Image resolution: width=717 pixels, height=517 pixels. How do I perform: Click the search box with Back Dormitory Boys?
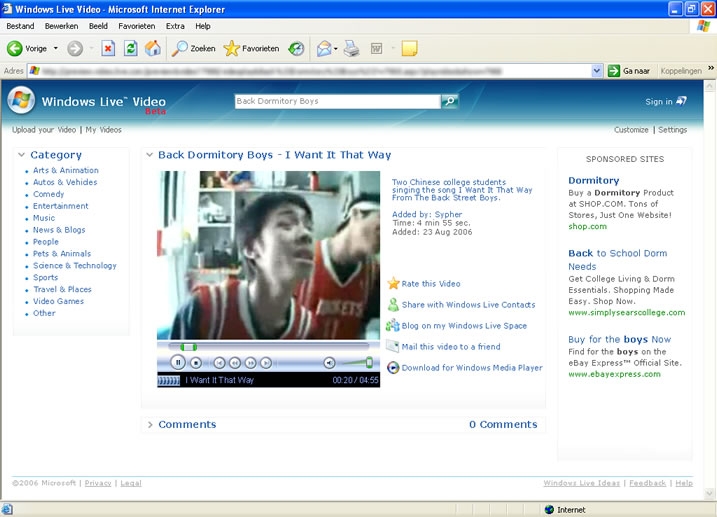[x=337, y=101]
